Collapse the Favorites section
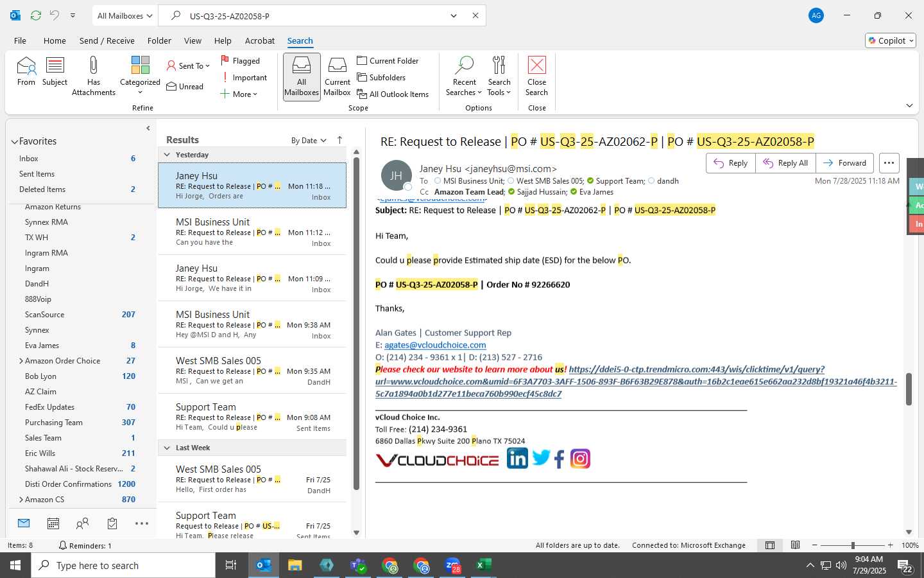 click(x=14, y=141)
